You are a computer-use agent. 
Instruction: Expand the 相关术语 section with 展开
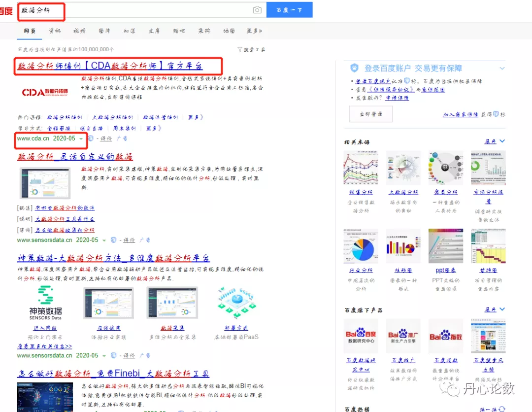(x=495, y=141)
